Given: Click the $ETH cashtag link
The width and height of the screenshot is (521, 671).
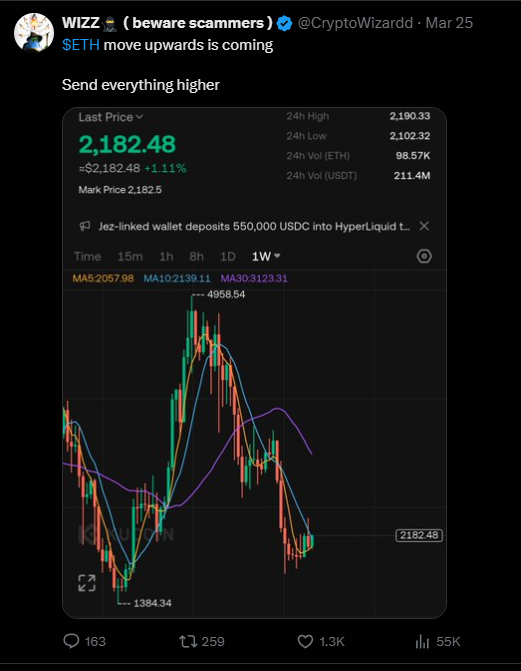Looking at the screenshot, I should [x=81, y=45].
